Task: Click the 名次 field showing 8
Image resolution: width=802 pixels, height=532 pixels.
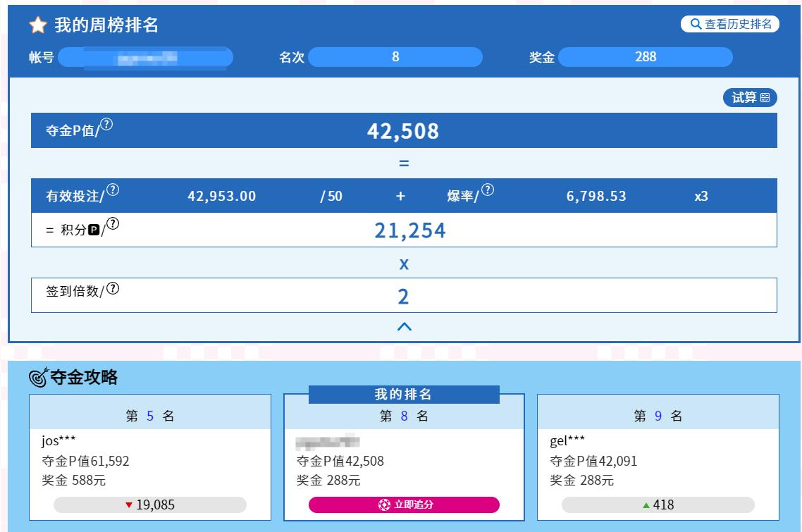Action: [395, 57]
